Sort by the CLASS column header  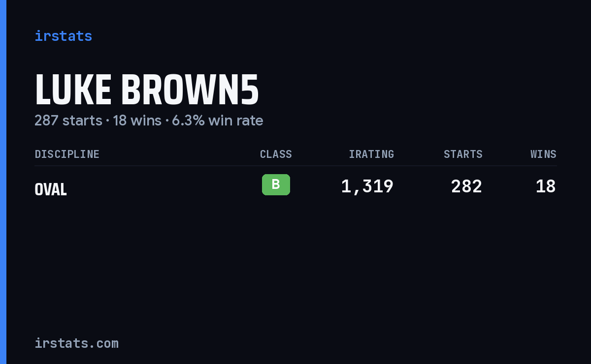coord(276,154)
